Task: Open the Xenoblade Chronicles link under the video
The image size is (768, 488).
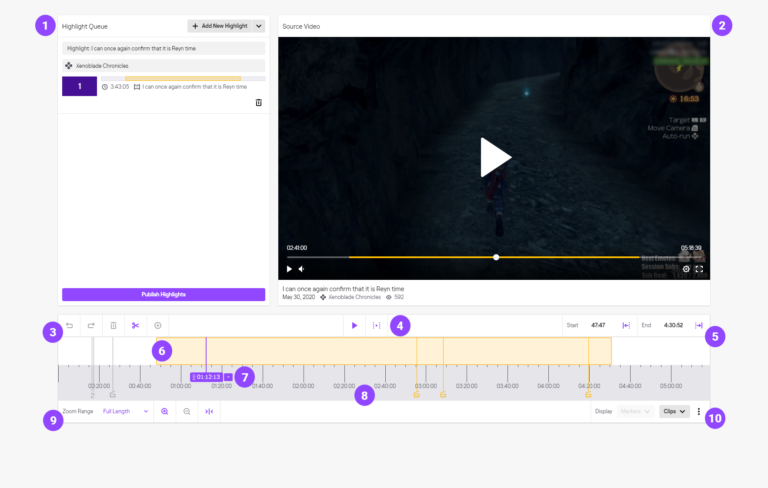Action: pyautogui.click(x=355, y=297)
